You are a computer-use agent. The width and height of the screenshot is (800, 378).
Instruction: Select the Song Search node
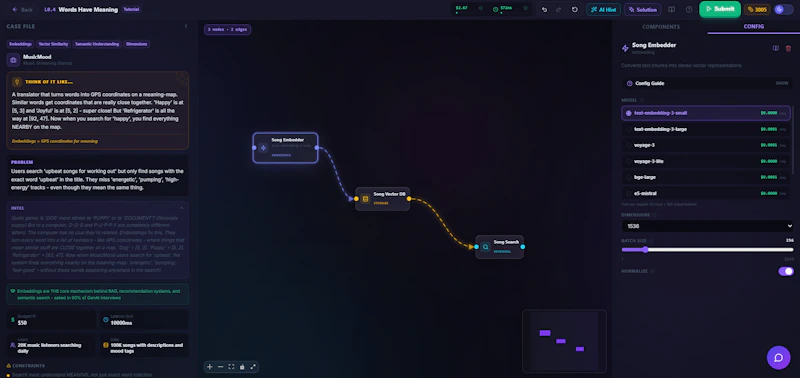[499, 247]
